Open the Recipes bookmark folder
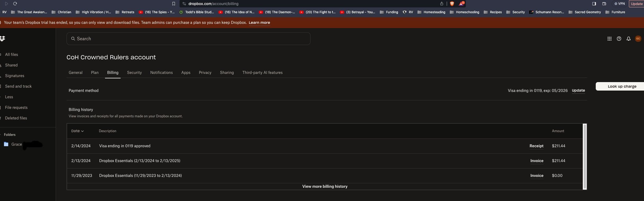 [x=493, y=12]
